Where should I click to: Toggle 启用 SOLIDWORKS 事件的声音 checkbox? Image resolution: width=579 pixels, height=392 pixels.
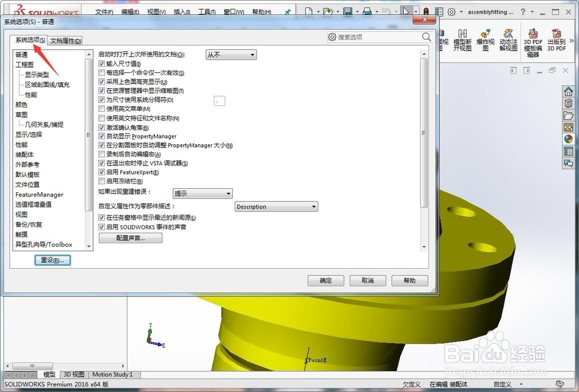point(102,226)
